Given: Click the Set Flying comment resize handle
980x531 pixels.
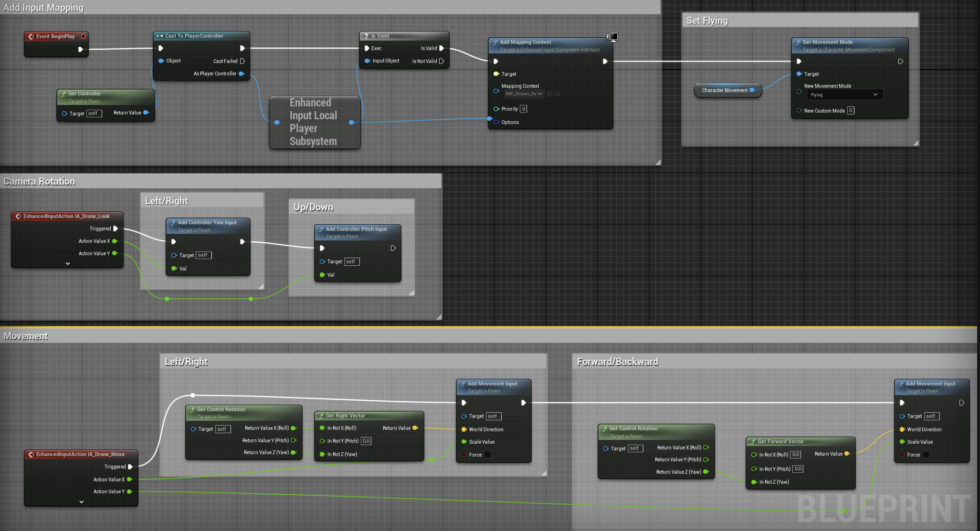Looking at the screenshot, I should pyautogui.click(x=916, y=143).
